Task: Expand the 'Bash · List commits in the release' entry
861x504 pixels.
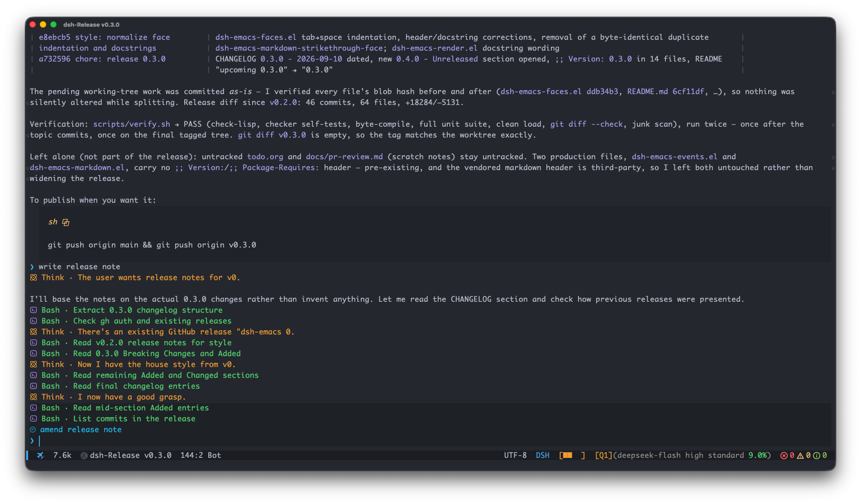Action: tap(113, 418)
